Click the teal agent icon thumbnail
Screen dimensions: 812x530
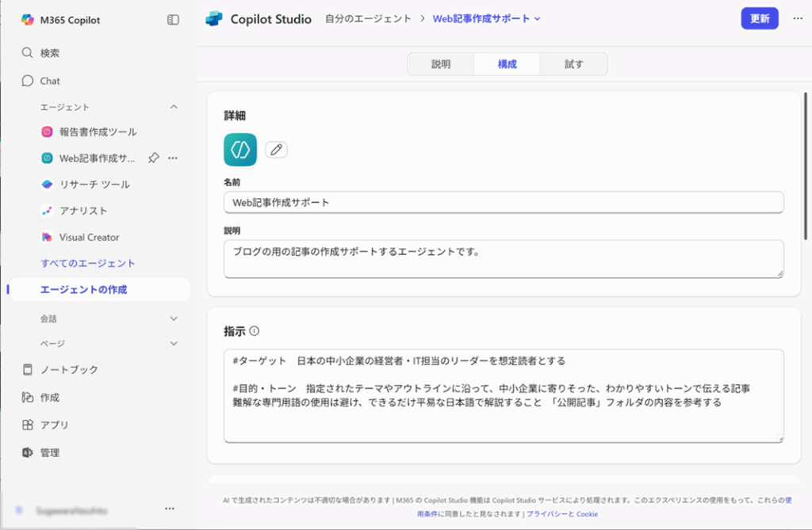point(240,150)
